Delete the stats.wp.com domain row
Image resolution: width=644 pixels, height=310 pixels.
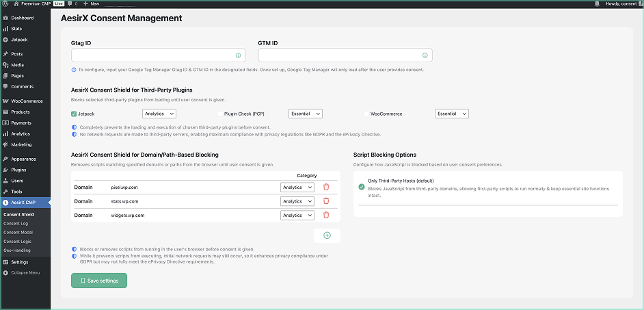[x=326, y=201]
